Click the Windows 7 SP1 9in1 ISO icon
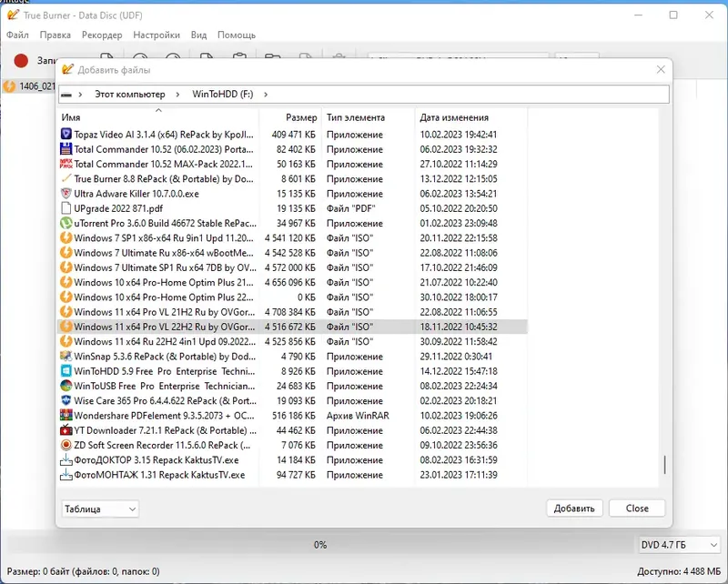Screen dimensions: 728x584 click(66, 238)
